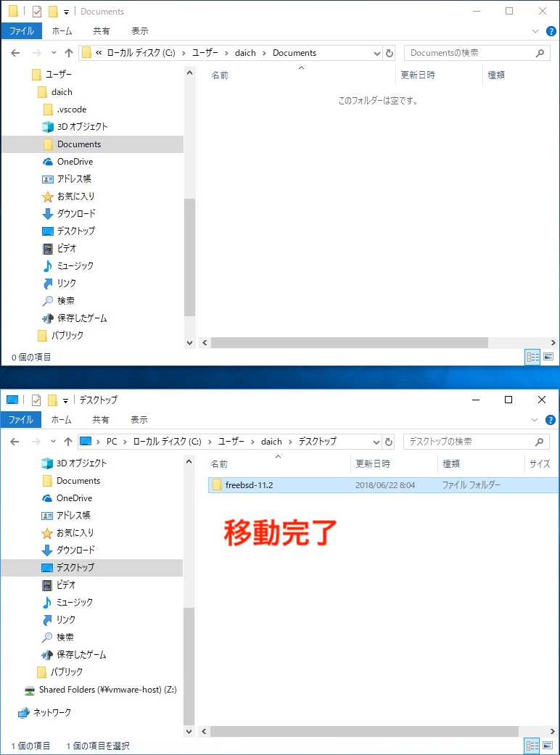The width and height of the screenshot is (560, 755).
Task: Click back arrow in Documents window
Action: pos(15,53)
